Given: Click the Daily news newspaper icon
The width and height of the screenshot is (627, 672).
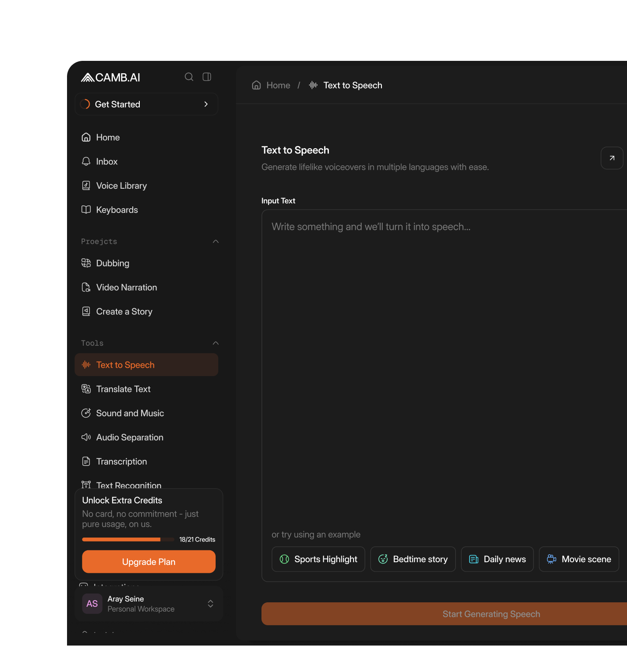Looking at the screenshot, I should [474, 559].
